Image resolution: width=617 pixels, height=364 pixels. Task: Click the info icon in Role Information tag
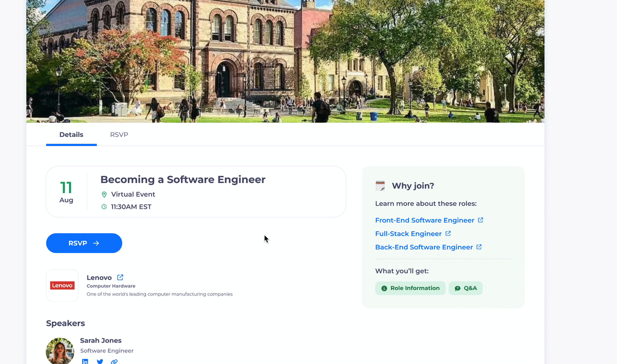click(384, 288)
